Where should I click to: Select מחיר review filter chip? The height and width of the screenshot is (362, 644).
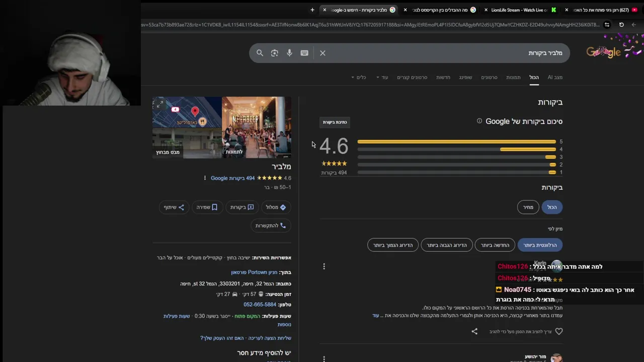click(x=528, y=207)
